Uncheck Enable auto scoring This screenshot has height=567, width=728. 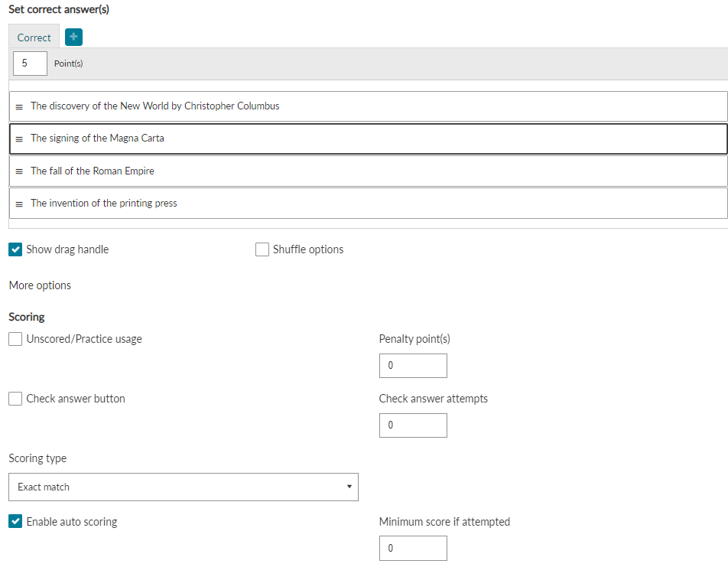[15, 521]
